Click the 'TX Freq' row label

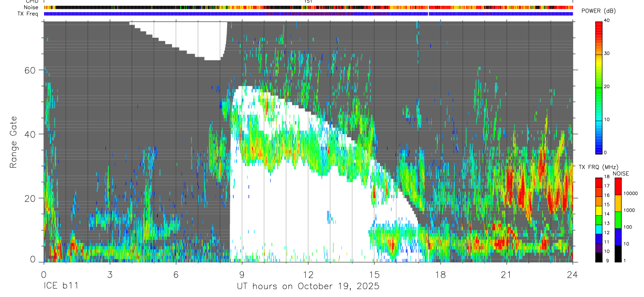(29, 14)
